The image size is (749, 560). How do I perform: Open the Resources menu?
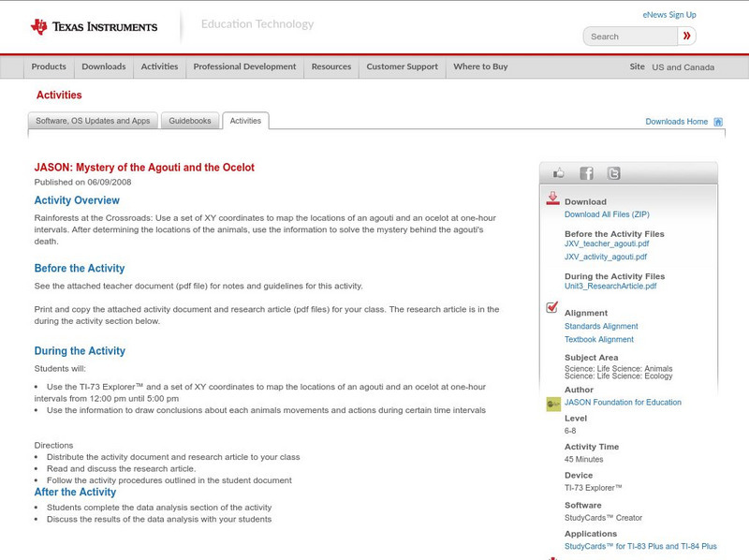click(331, 66)
